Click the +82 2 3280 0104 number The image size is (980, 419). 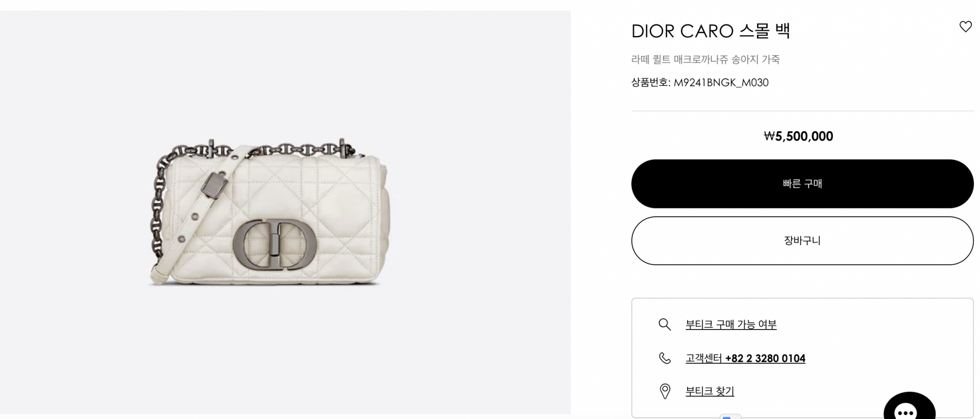(765, 358)
